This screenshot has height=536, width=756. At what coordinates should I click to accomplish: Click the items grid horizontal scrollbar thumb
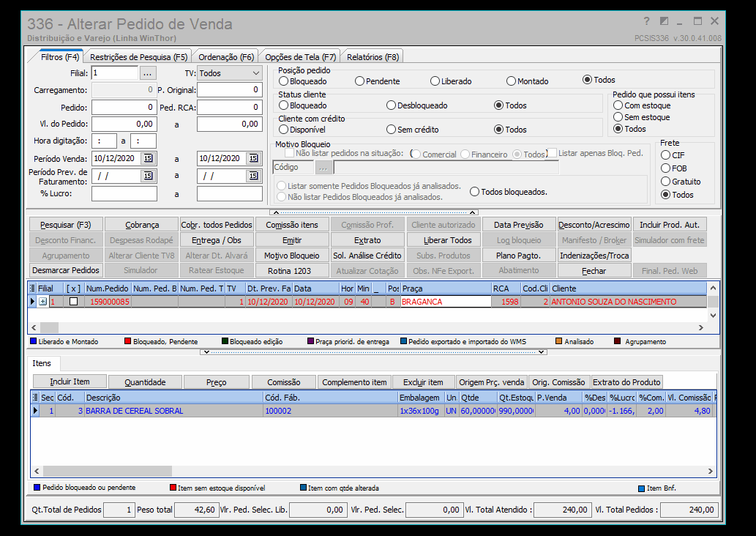click(108, 471)
